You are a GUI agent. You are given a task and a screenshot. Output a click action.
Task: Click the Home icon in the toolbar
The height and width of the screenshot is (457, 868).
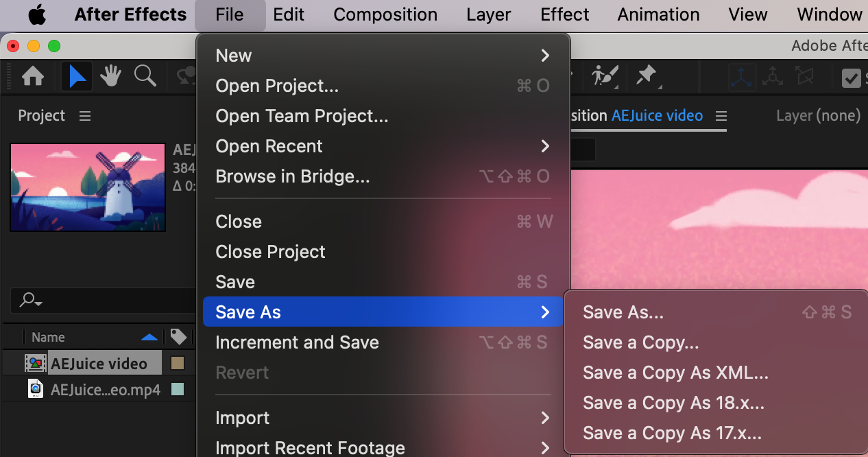point(33,76)
